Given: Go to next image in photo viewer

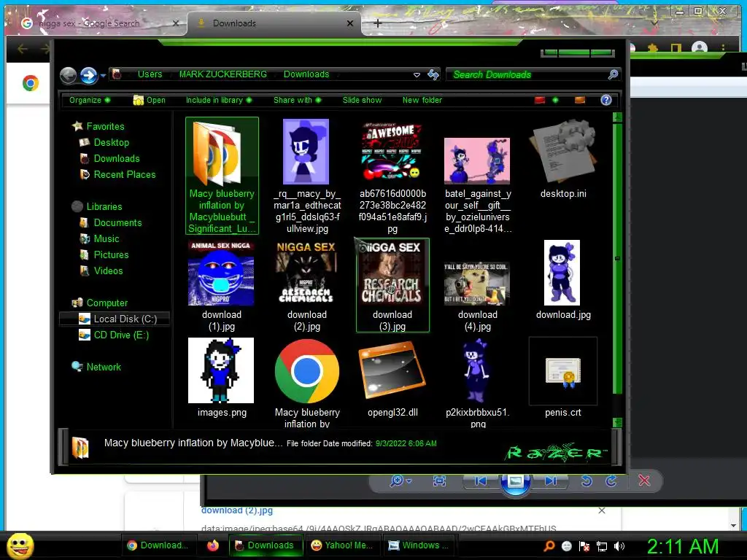Looking at the screenshot, I should [x=551, y=481].
